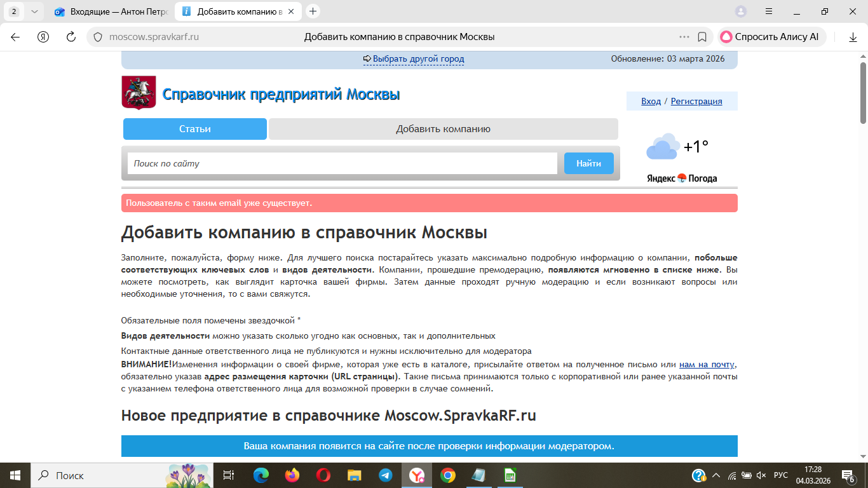Screen dimensions: 868x488
Task: Click the heading 'Добавить компанию в справочник Москвы'
Action: [304, 233]
